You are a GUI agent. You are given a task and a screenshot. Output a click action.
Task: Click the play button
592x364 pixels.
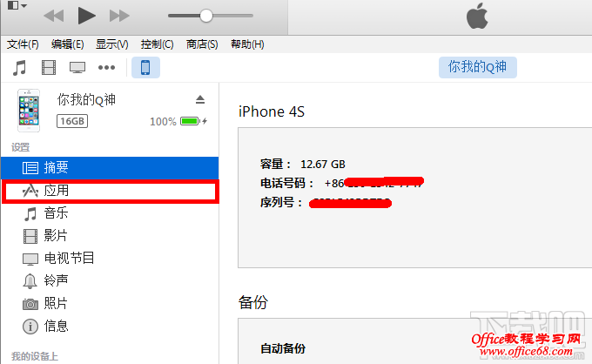coord(86,16)
